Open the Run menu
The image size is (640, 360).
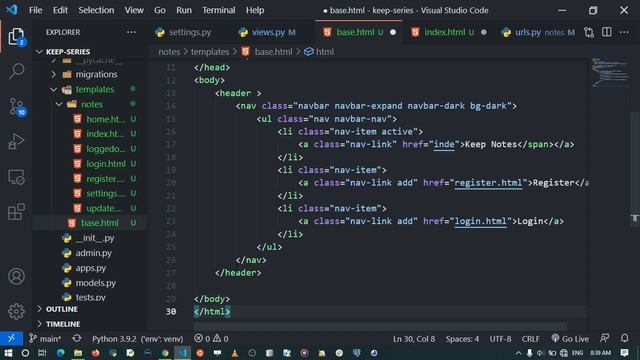pos(184,10)
